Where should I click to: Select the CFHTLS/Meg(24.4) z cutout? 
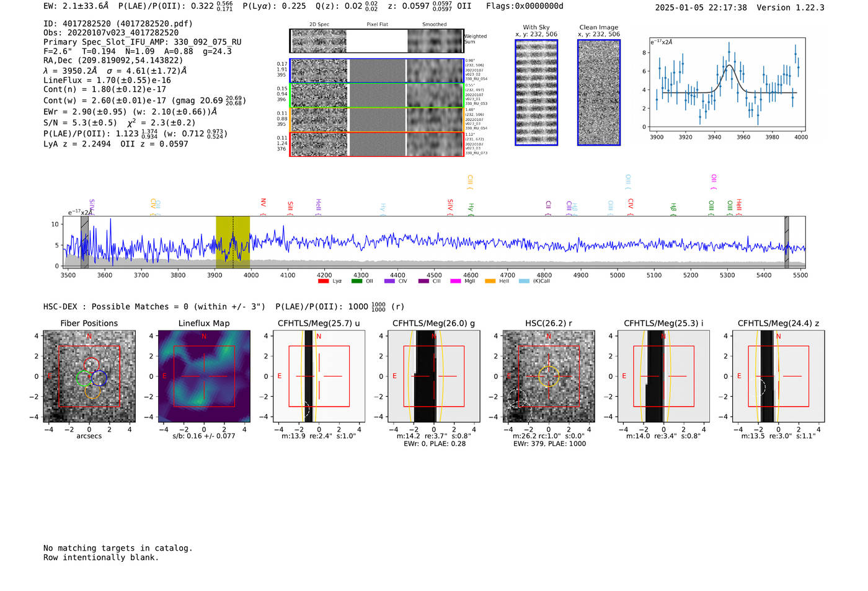pyautogui.click(x=778, y=376)
